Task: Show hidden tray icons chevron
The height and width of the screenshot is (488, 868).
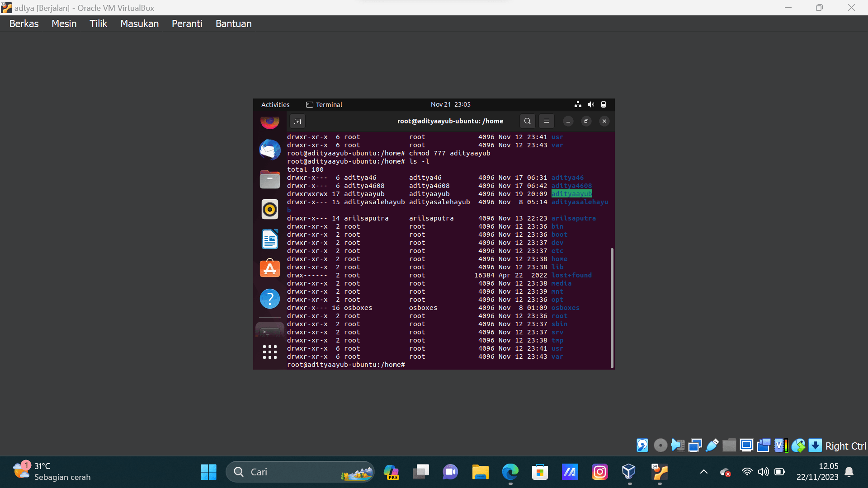Action: 704,472
